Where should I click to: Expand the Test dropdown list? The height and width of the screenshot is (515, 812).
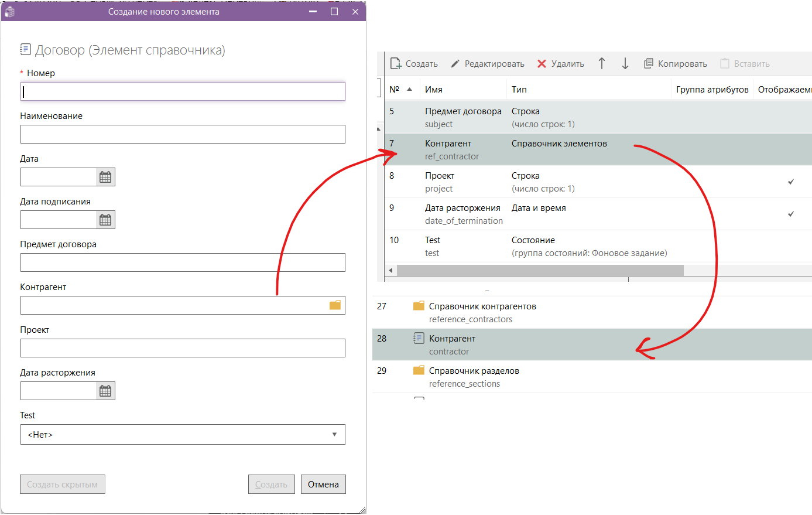(x=183, y=435)
